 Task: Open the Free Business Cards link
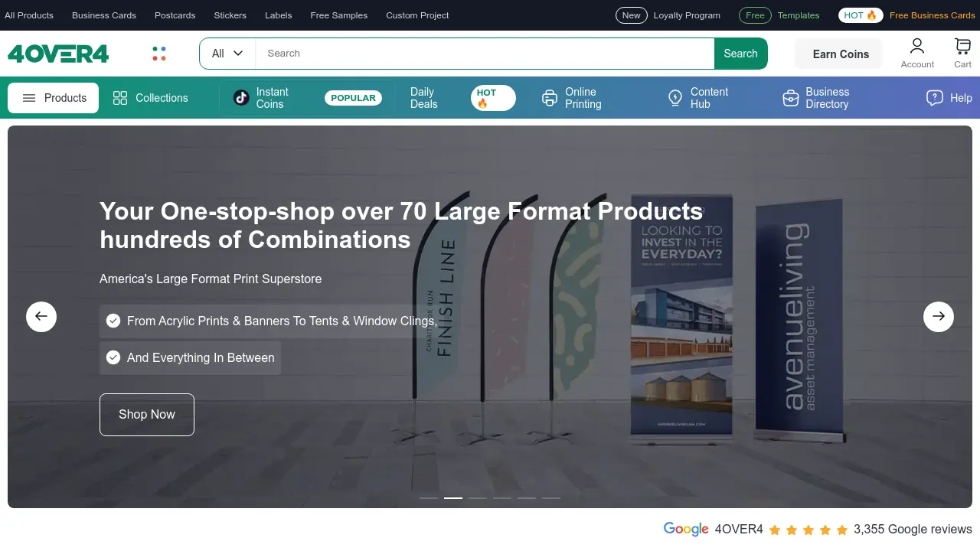pos(933,15)
